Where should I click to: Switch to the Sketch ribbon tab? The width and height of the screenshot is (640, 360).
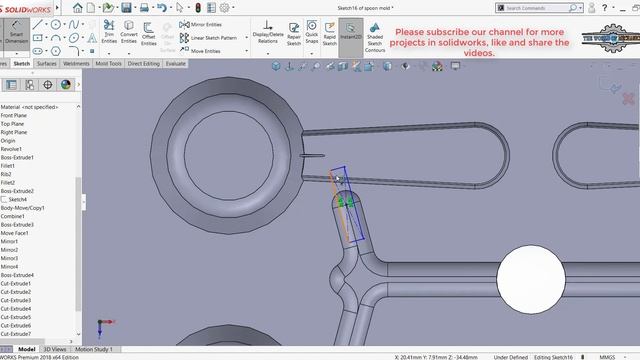pos(22,64)
